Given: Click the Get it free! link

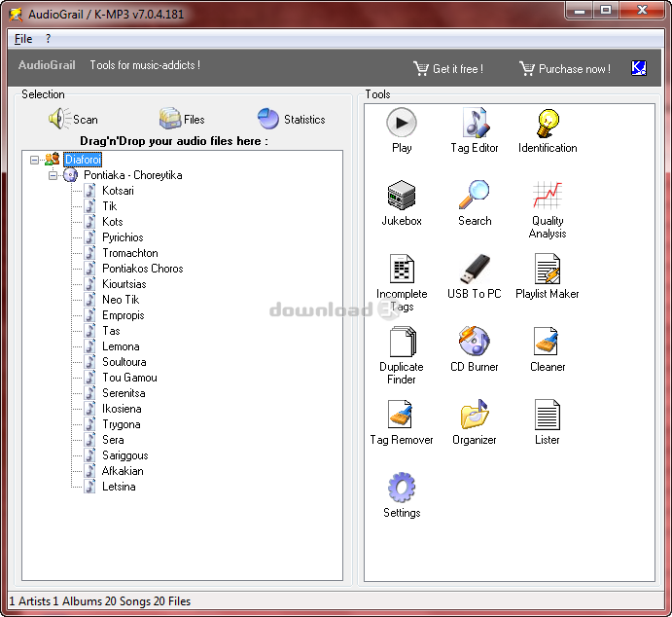Looking at the screenshot, I should click(x=448, y=68).
